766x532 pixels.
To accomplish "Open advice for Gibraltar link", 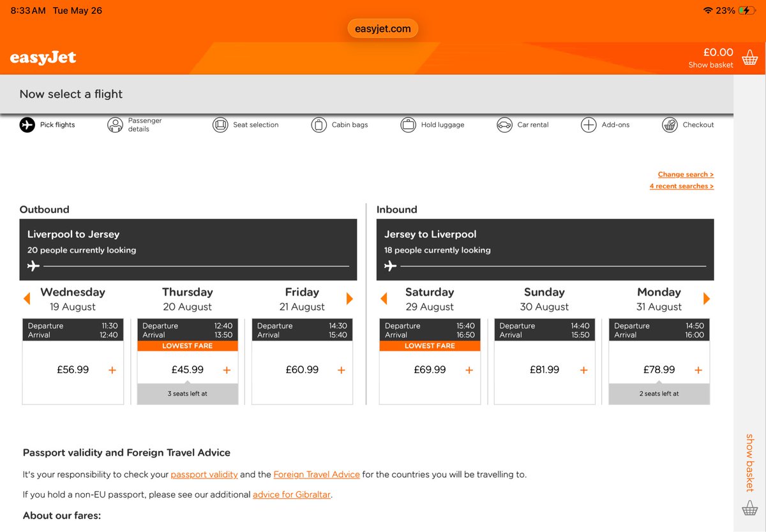I will tap(292, 494).
